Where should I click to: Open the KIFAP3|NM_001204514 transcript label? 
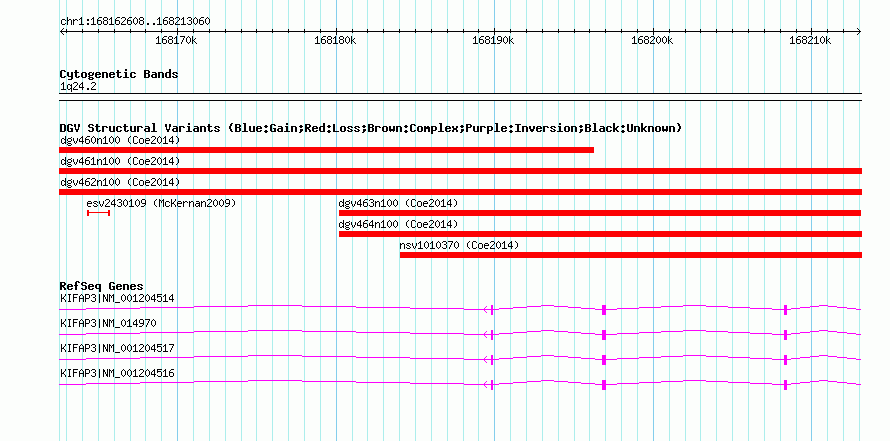[x=117, y=298]
